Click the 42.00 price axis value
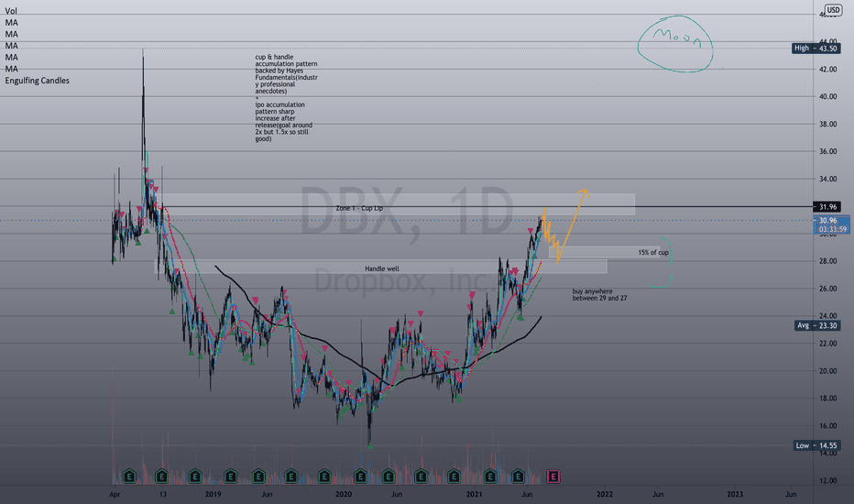The width and height of the screenshot is (854, 504). pyautogui.click(x=827, y=70)
